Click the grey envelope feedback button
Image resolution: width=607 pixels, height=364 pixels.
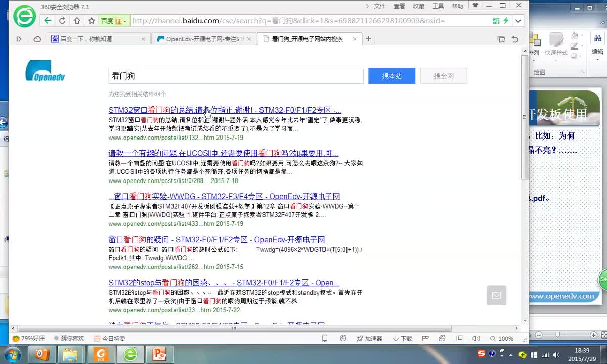(x=496, y=295)
